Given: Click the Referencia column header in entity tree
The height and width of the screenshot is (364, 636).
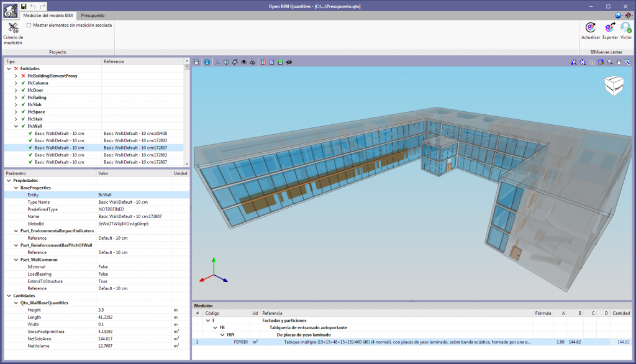Looking at the screenshot, I should pos(114,61).
